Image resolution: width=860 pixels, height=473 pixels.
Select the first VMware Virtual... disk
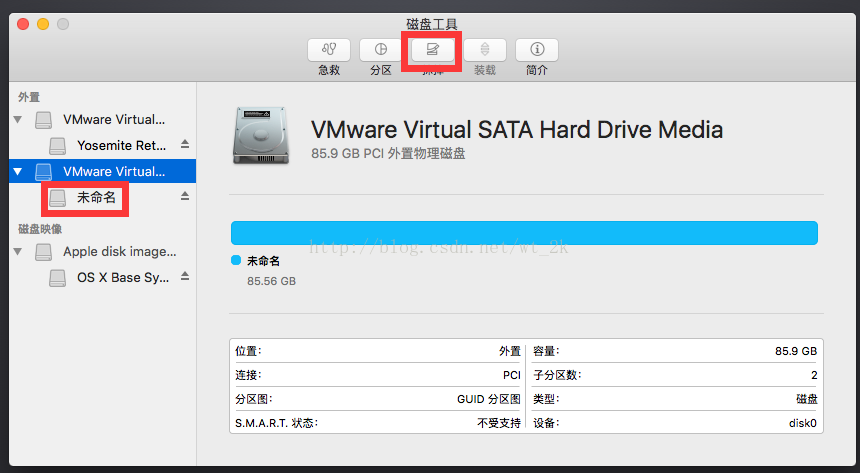pyautogui.click(x=114, y=120)
